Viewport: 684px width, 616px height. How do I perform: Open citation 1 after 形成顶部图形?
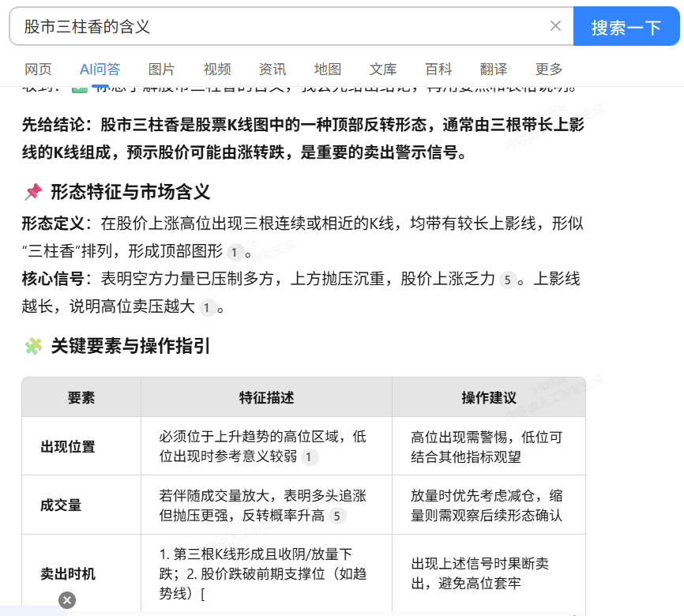tap(235, 252)
